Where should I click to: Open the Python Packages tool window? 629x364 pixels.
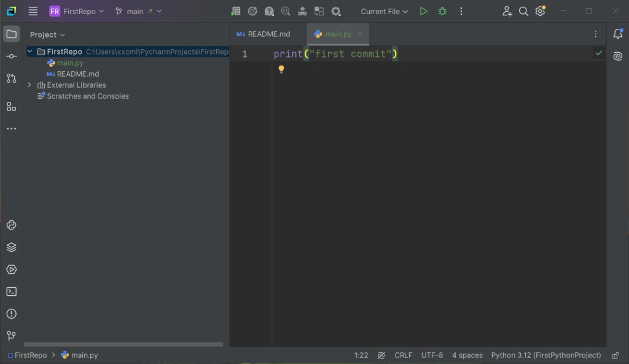tap(11, 247)
